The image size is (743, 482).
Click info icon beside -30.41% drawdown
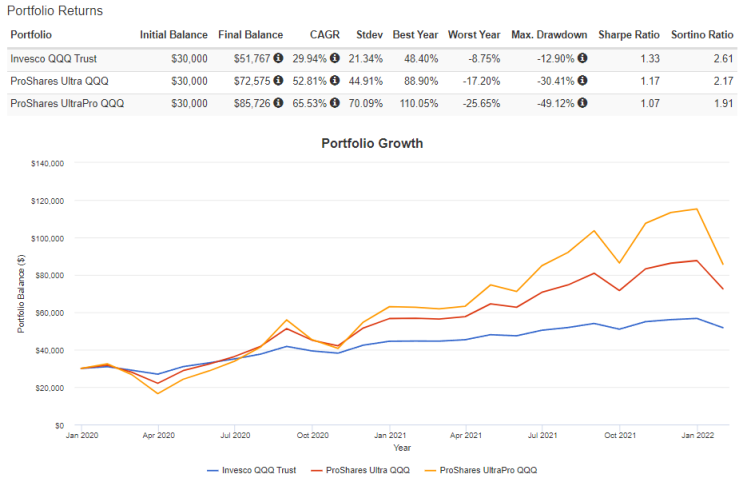[583, 80]
